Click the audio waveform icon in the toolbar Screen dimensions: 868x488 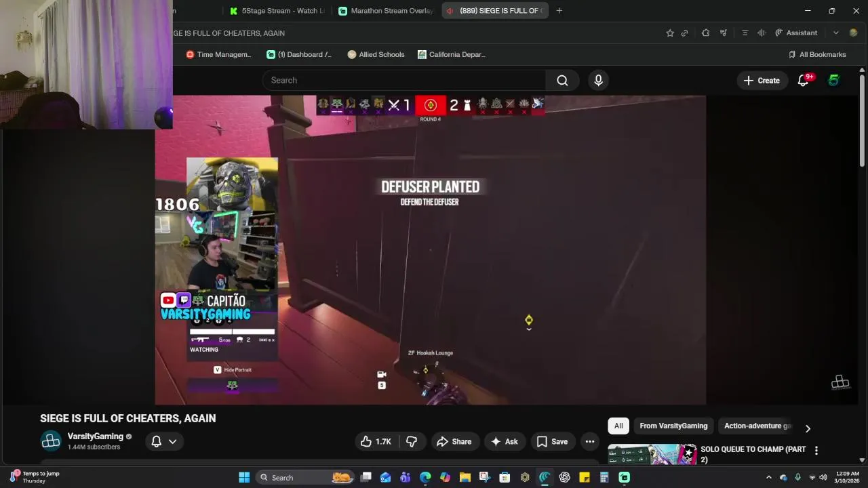click(x=762, y=33)
